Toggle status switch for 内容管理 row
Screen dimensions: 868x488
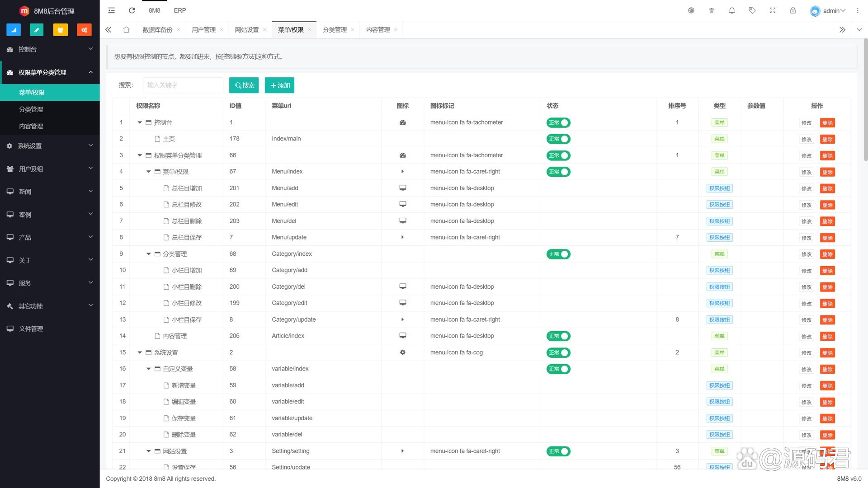click(558, 336)
